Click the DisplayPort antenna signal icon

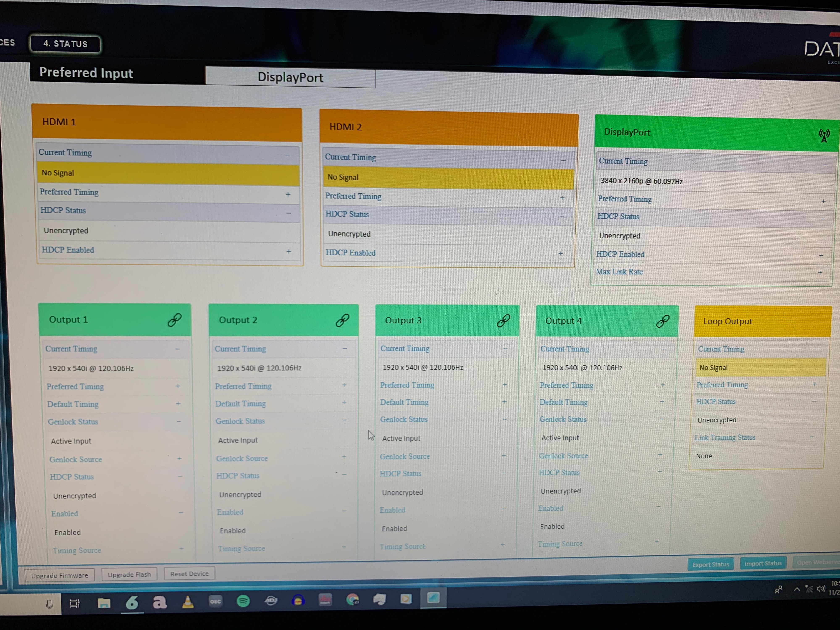click(x=824, y=136)
